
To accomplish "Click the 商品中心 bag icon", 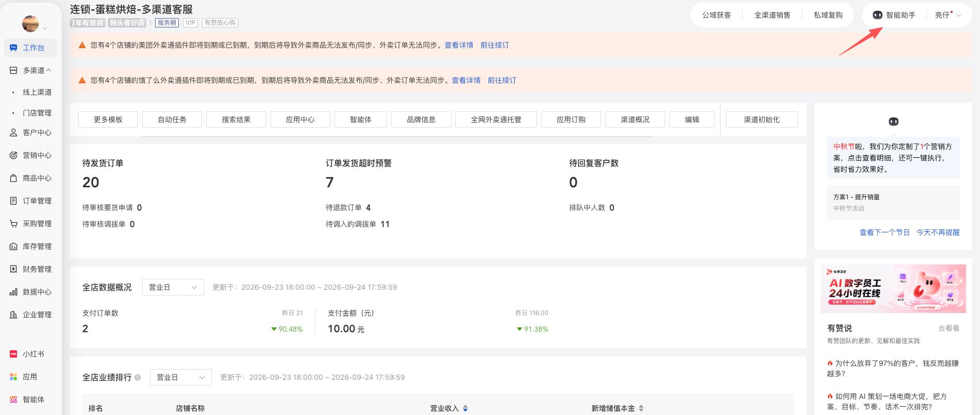I will coord(13,178).
